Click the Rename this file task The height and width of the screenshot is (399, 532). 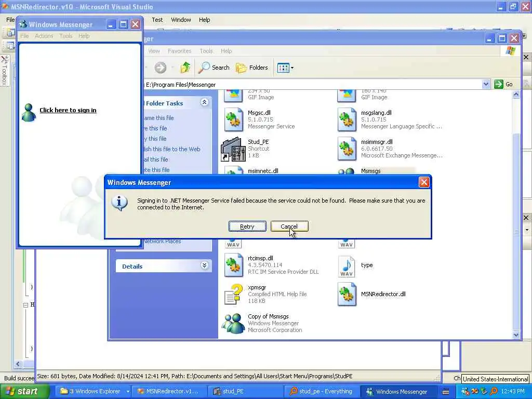158,118
